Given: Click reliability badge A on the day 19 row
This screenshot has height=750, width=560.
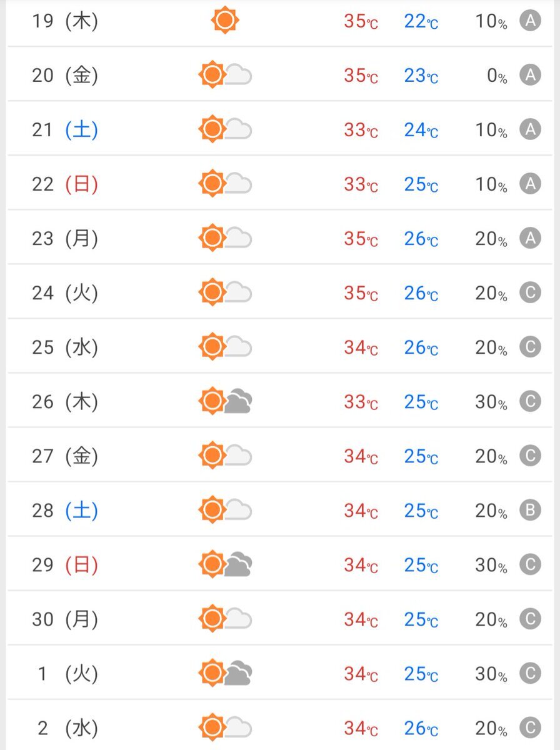Looking at the screenshot, I should [530, 21].
